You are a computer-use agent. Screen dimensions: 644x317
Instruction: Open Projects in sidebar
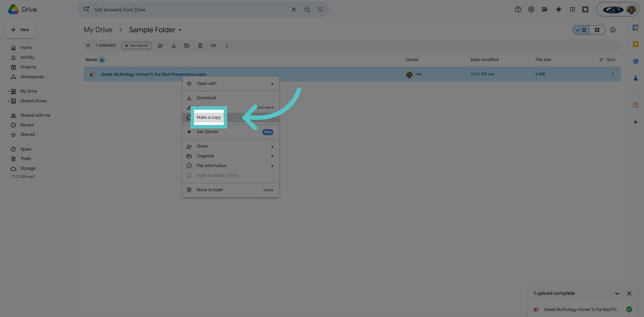[28, 67]
